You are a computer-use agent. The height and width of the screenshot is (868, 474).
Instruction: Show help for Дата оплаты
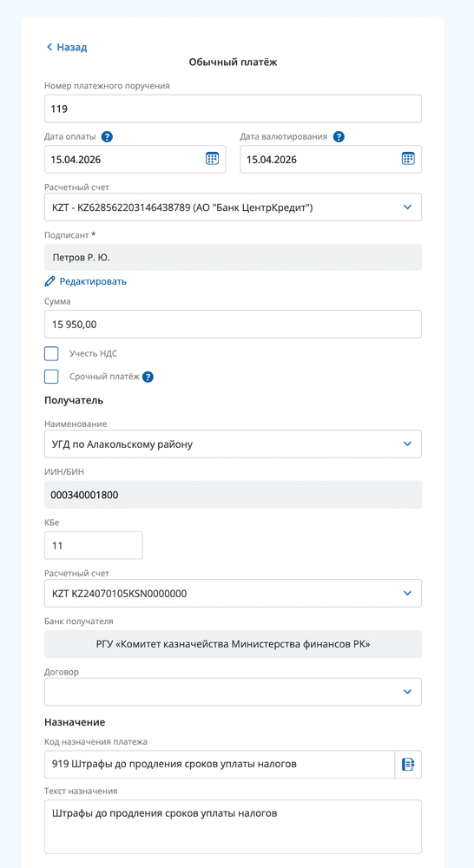pyautogui.click(x=108, y=137)
